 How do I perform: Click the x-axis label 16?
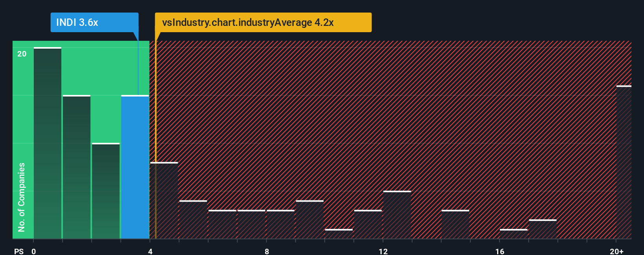[499, 251]
